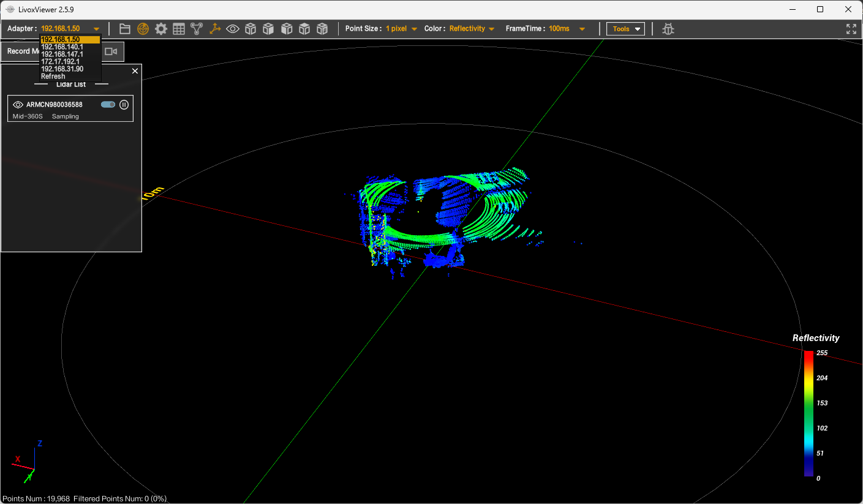Image resolution: width=863 pixels, height=504 pixels.
Task: Select adapter 192.168.1.50 from the list
Action: tap(70, 40)
